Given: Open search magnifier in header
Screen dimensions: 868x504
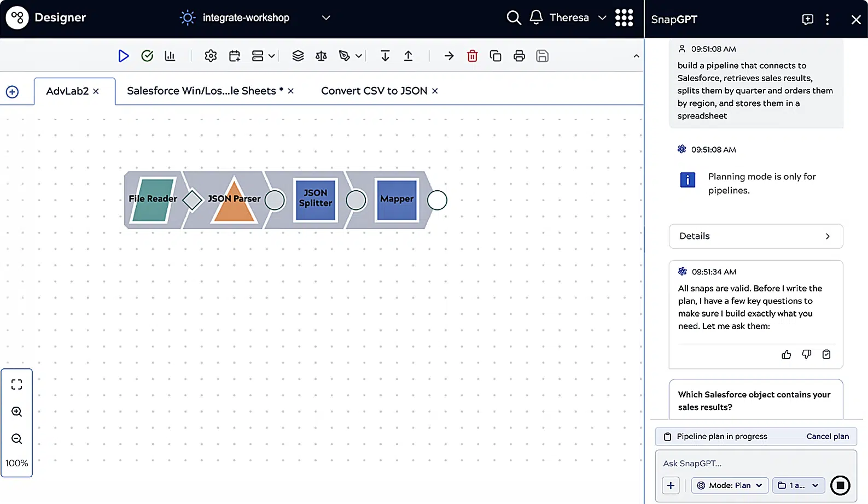Looking at the screenshot, I should tap(514, 17).
